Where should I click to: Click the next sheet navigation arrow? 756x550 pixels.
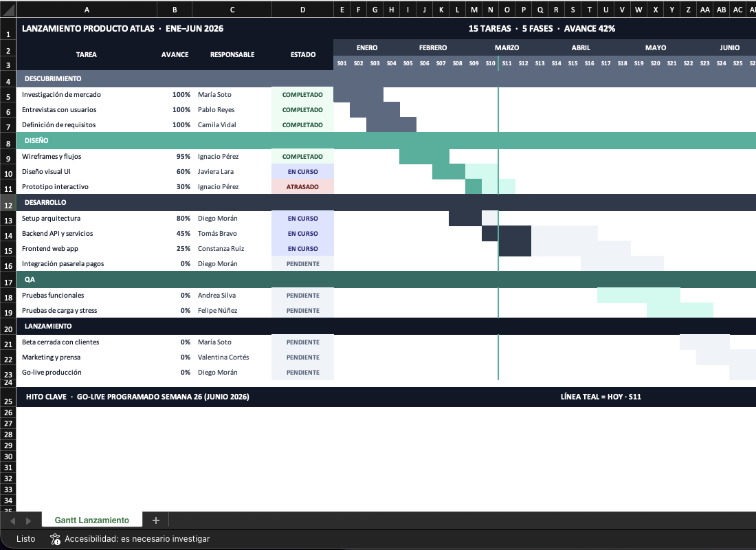coord(28,520)
